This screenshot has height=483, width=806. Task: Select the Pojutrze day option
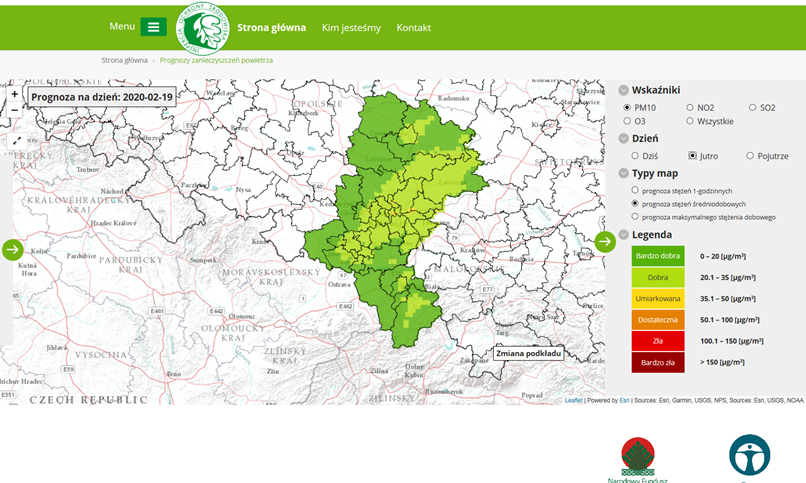coord(750,156)
